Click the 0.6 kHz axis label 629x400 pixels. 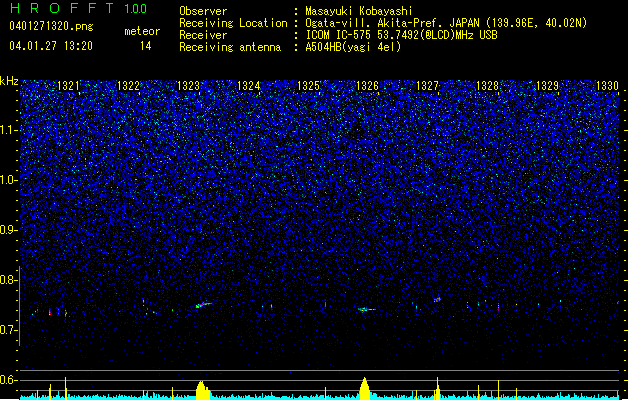click(x=9, y=380)
